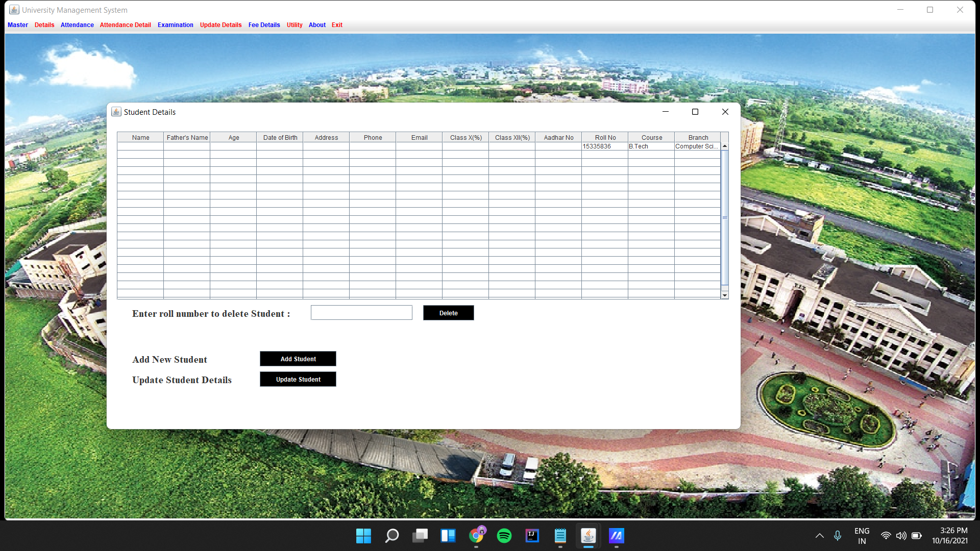This screenshot has height=551, width=980.
Task: Open Windows Start menu
Action: point(363,536)
